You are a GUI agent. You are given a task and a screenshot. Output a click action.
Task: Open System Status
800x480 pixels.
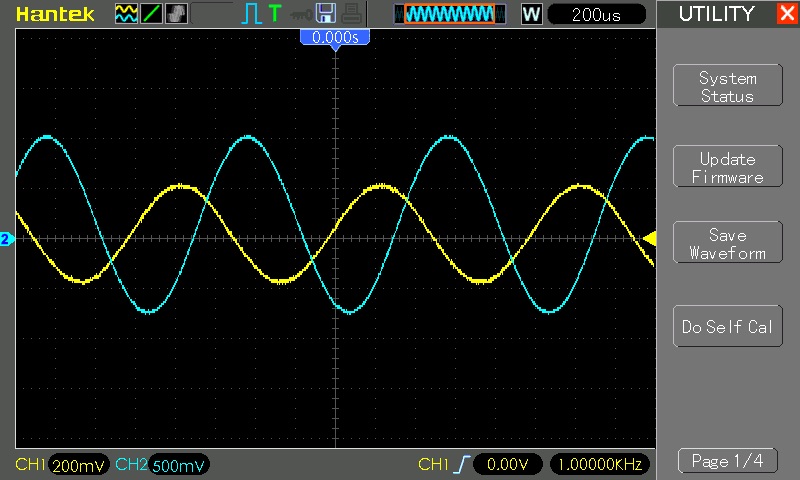pos(728,86)
